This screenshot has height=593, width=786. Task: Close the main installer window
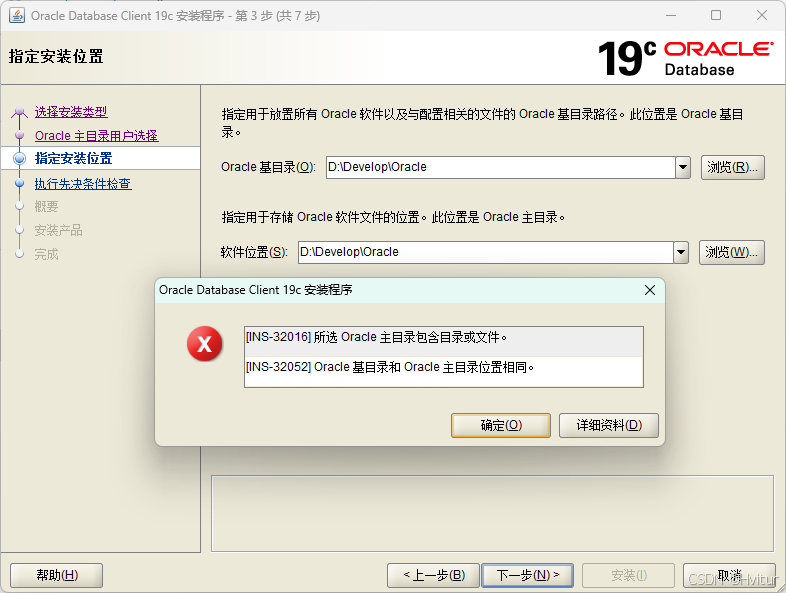(x=762, y=16)
